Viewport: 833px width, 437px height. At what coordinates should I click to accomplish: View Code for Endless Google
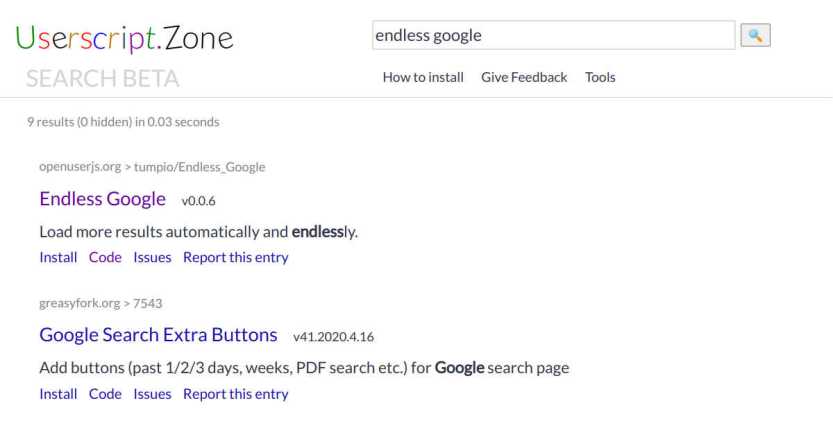click(105, 257)
